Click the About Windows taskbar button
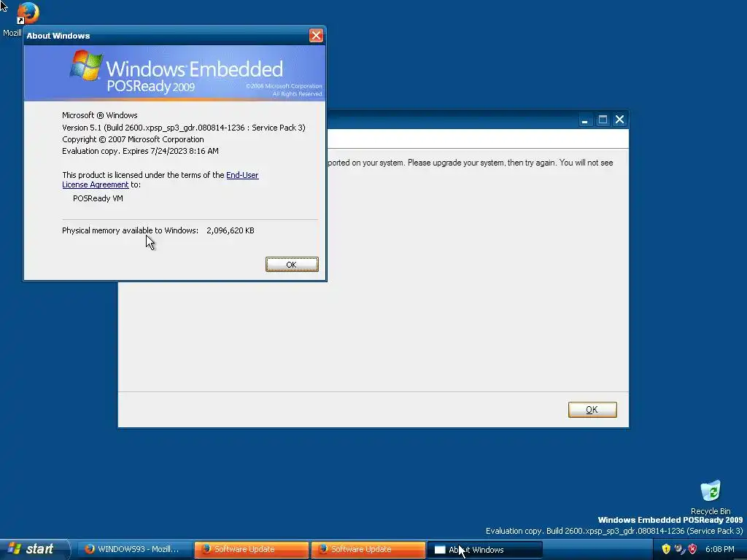The height and width of the screenshot is (560, 747). tap(484, 550)
